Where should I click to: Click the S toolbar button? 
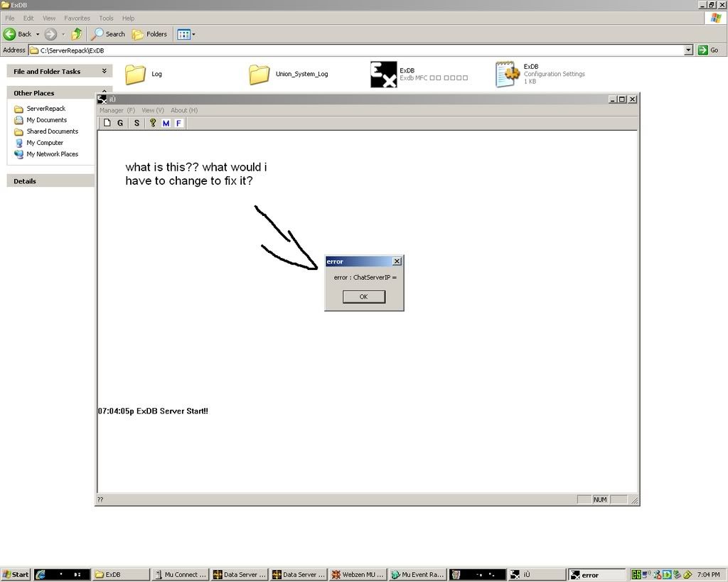[136, 123]
